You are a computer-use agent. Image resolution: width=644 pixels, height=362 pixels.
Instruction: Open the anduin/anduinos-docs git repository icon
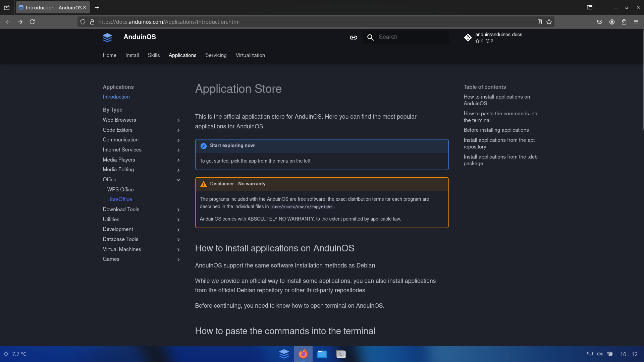click(x=468, y=38)
